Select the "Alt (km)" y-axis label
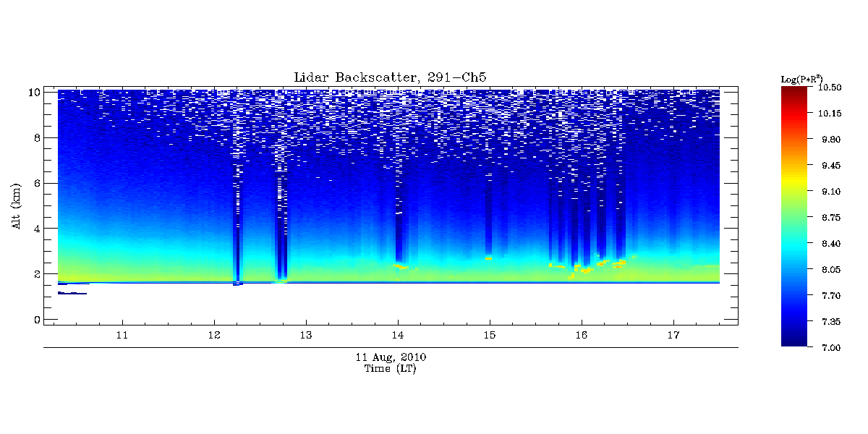 click(x=16, y=205)
